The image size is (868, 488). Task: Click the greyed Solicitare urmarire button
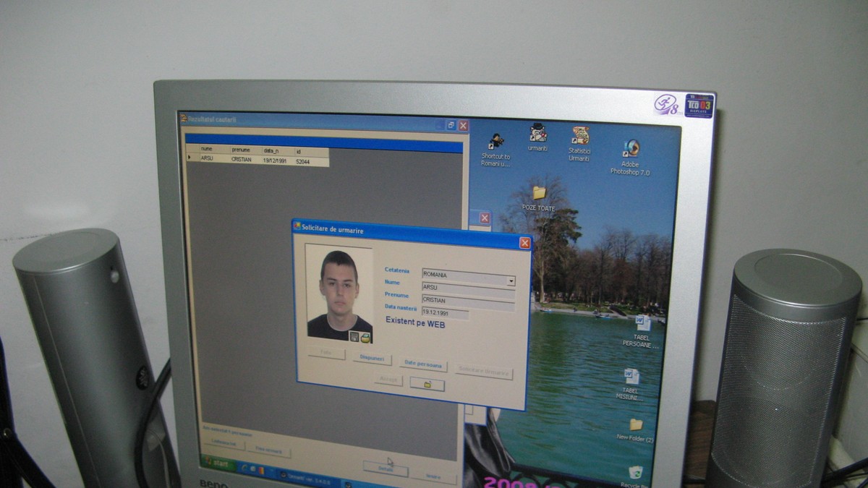(x=484, y=373)
